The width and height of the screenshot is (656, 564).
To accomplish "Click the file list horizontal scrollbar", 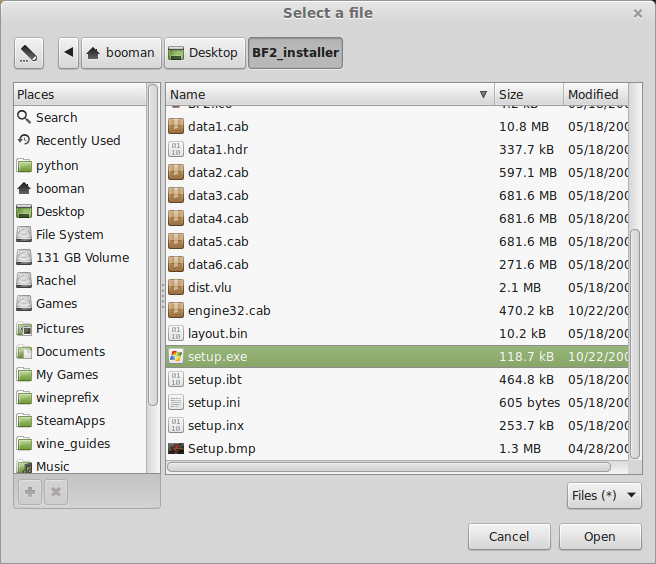I will click(389, 467).
